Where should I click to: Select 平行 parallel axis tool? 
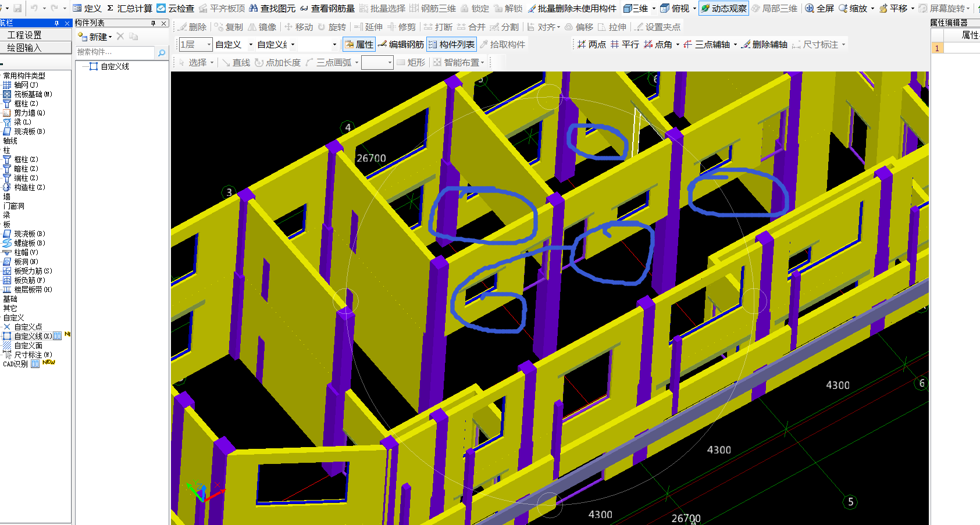(625, 44)
